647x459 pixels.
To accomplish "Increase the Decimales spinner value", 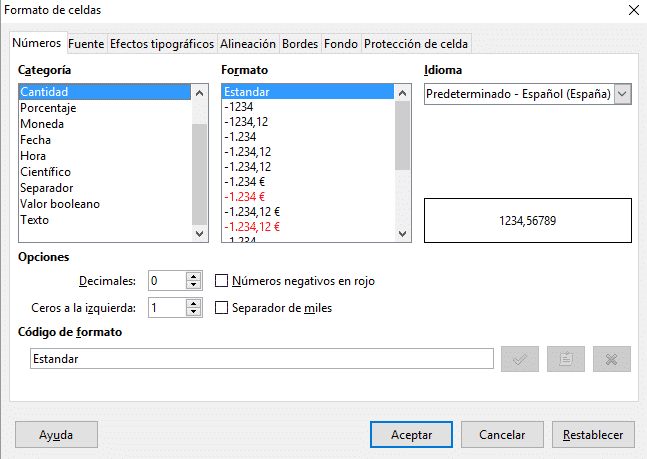I will [193, 277].
